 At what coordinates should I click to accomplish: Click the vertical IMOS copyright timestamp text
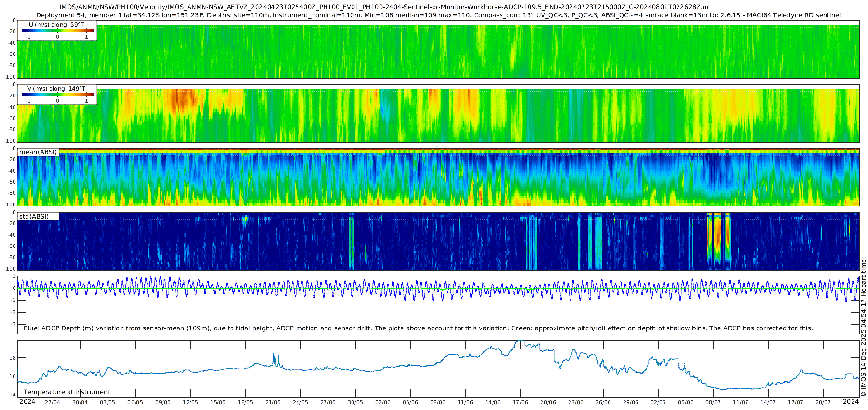(863, 328)
